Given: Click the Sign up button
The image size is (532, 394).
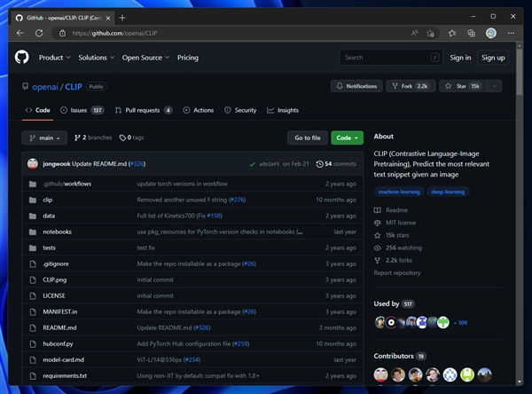Looking at the screenshot, I should pos(493,58).
